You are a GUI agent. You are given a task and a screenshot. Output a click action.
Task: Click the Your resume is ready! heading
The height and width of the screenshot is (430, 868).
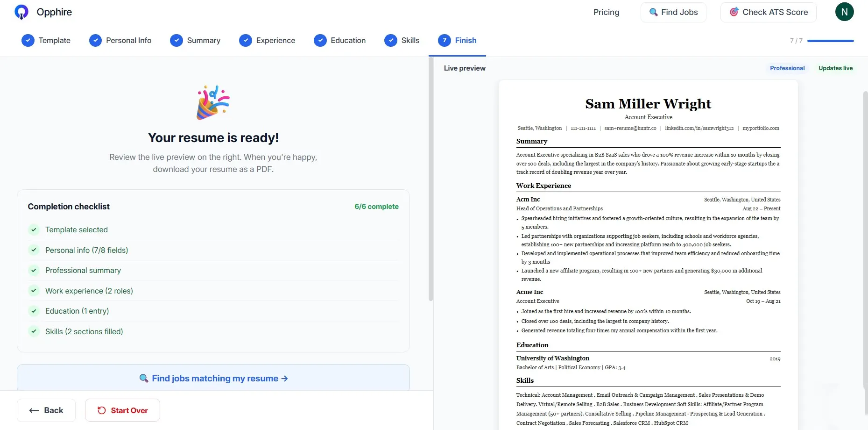pos(213,137)
